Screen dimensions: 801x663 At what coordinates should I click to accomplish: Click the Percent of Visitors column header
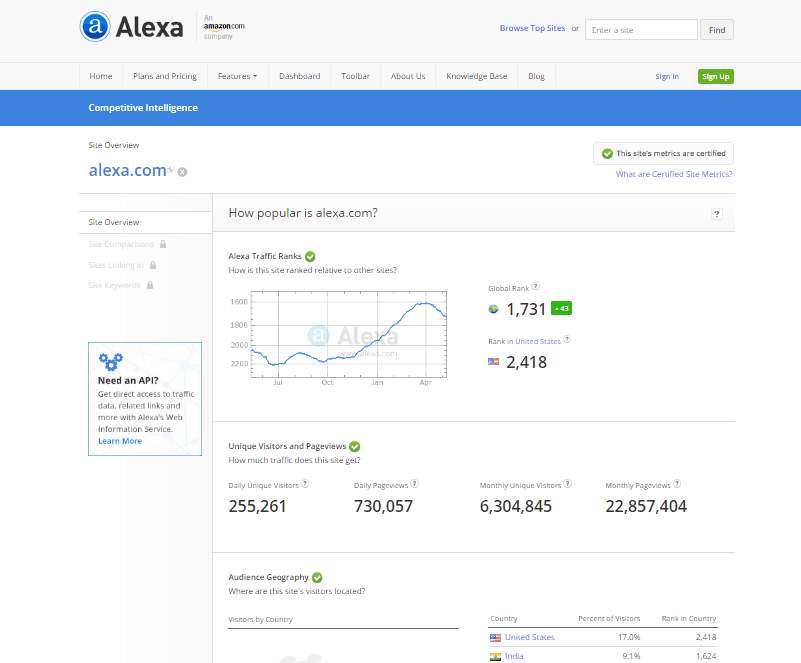point(609,619)
